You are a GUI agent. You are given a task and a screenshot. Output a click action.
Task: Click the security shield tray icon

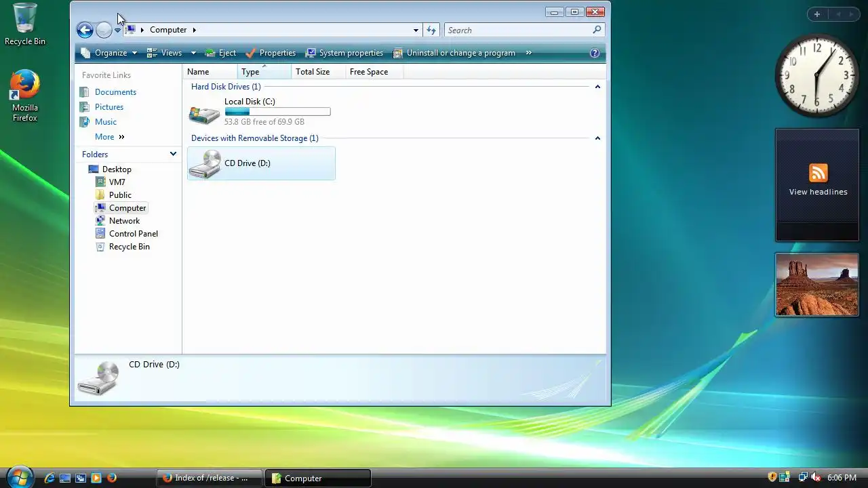(x=772, y=478)
